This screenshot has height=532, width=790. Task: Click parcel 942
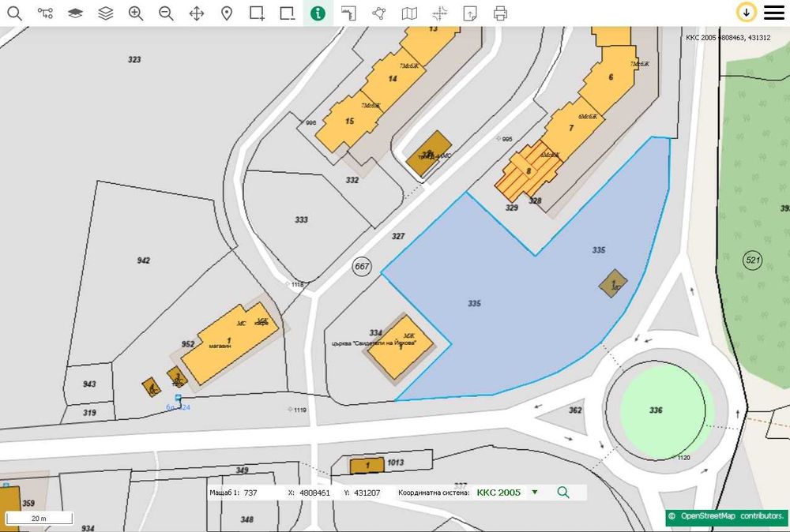(x=144, y=260)
